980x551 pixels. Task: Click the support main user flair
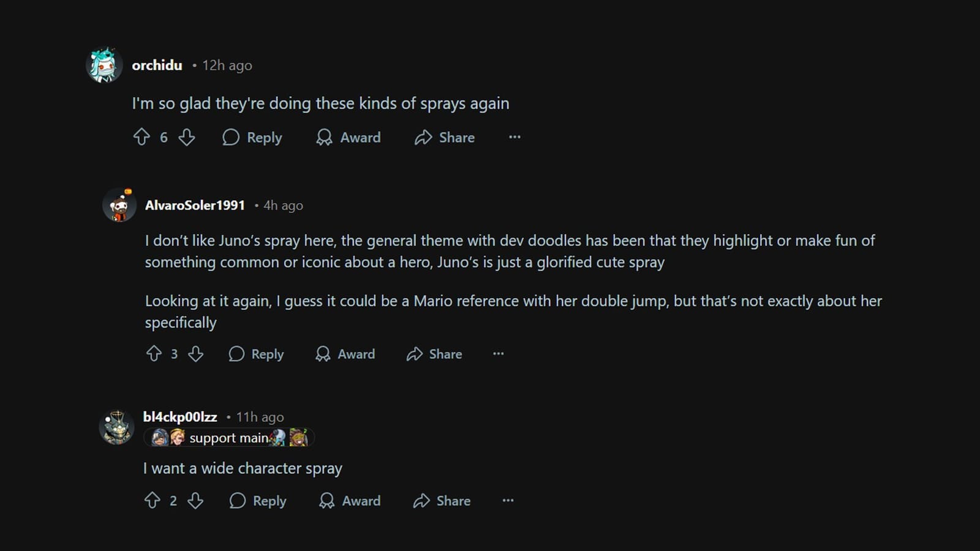click(x=229, y=438)
